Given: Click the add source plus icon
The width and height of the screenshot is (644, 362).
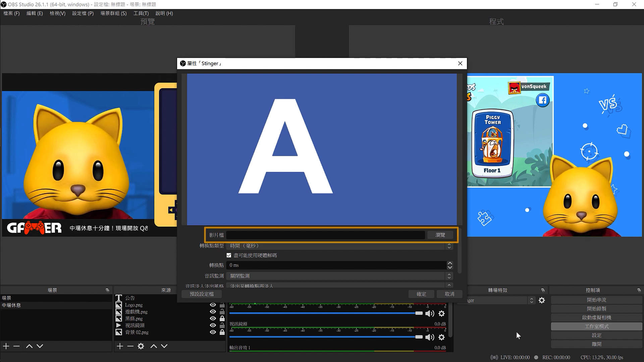Looking at the screenshot, I should click(120, 346).
